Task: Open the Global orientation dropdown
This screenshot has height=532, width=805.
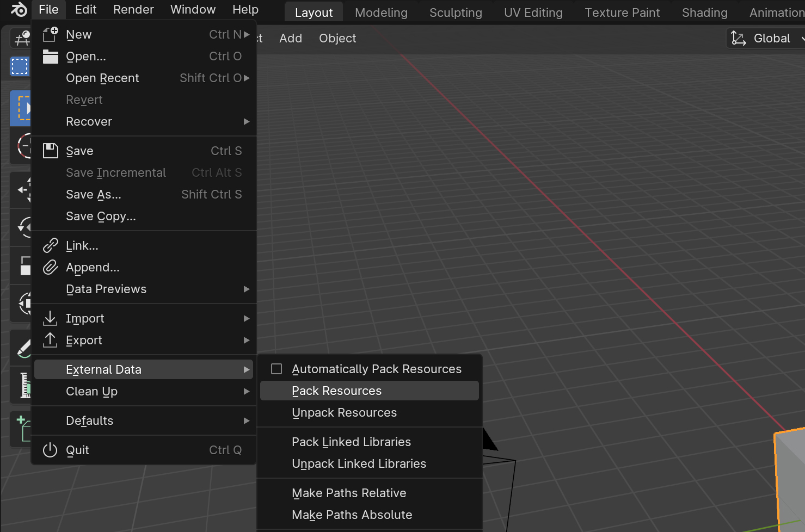Action: pos(767,38)
